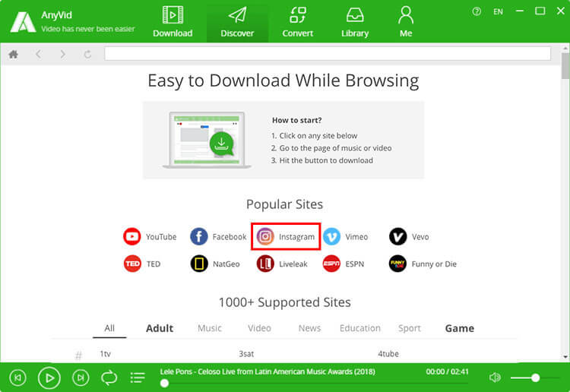Open the help question mark icon
The height and width of the screenshot is (392, 570).
[477, 11]
